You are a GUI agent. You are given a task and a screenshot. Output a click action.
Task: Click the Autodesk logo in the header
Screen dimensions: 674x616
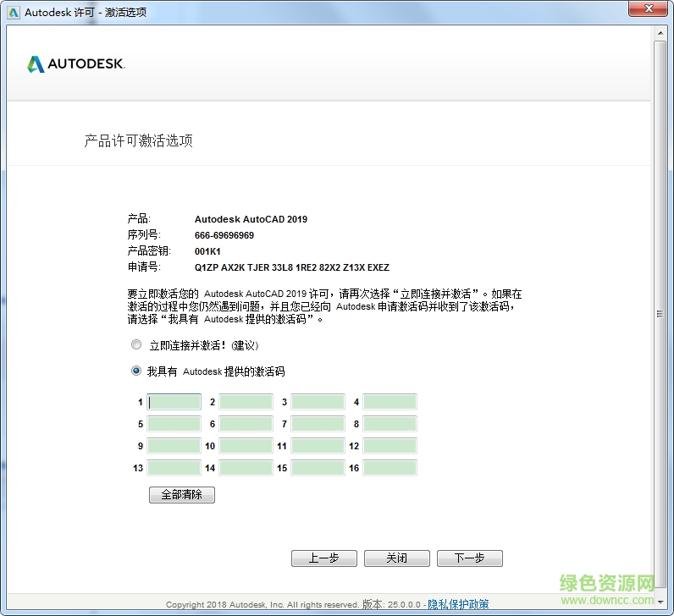76,64
